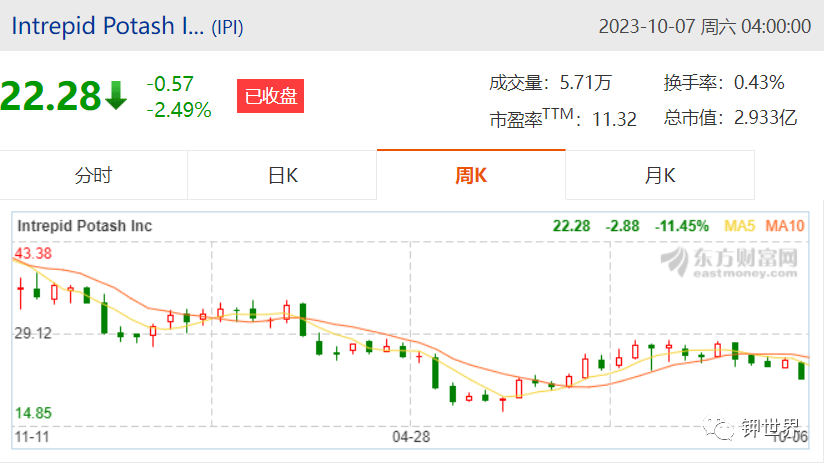Click the red 已收盘 status badge

(x=270, y=96)
